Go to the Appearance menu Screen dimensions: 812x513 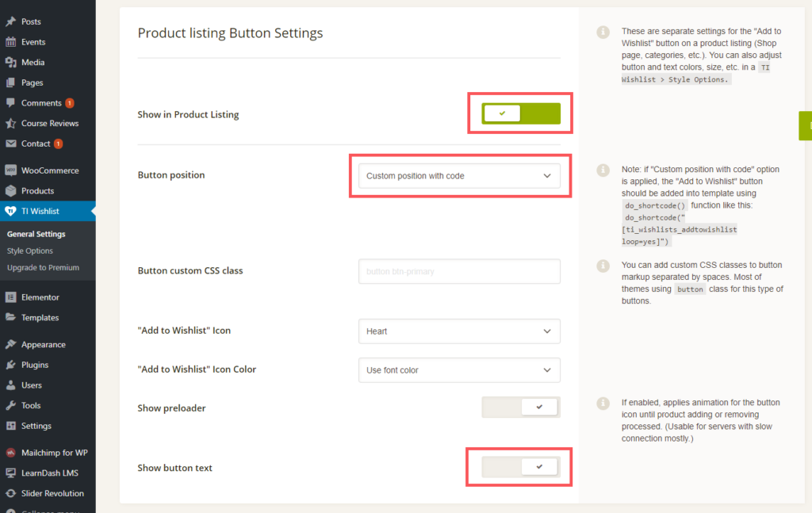(x=43, y=345)
